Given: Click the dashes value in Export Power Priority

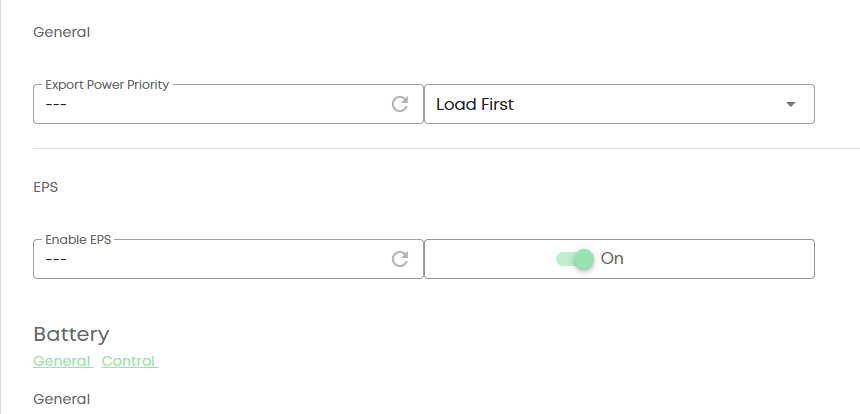Looking at the screenshot, I should tap(56, 105).
